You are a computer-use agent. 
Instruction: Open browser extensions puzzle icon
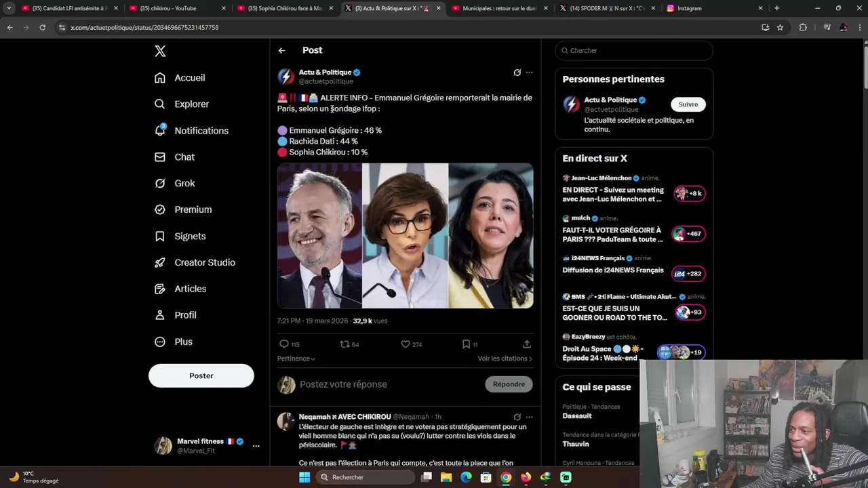tap(804, 27)
